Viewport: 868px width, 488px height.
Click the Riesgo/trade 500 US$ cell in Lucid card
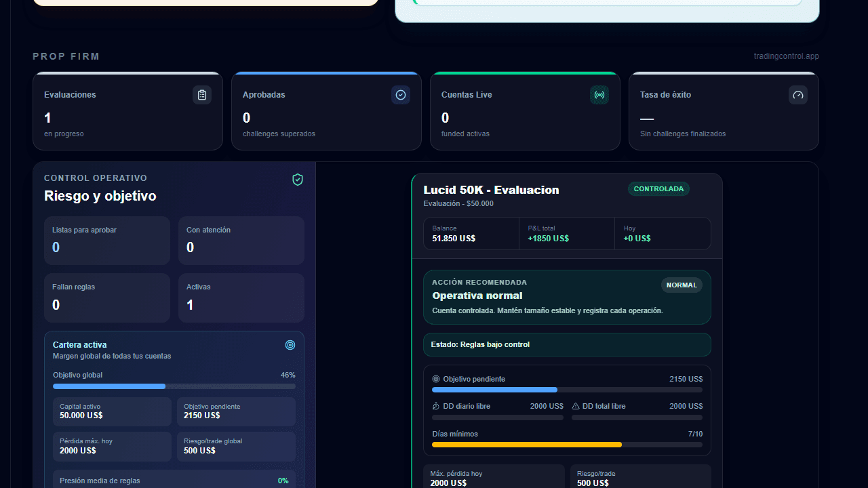click(x=641, y=476)
